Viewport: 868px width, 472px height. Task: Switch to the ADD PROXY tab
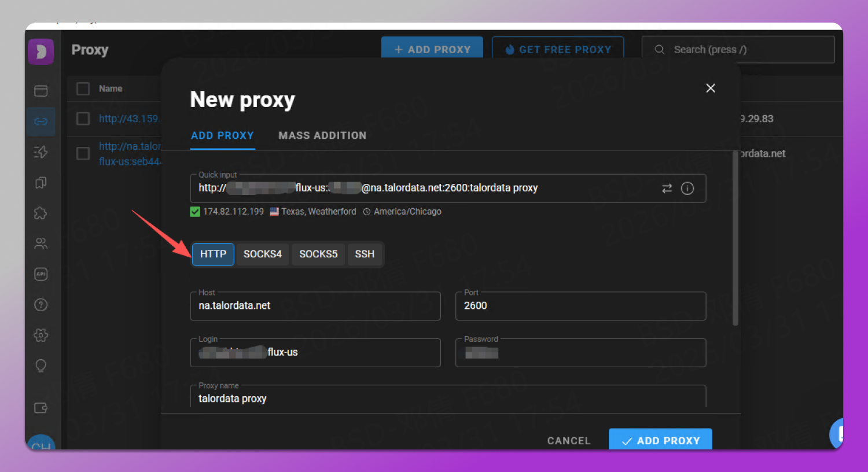(x=222, y=135)
